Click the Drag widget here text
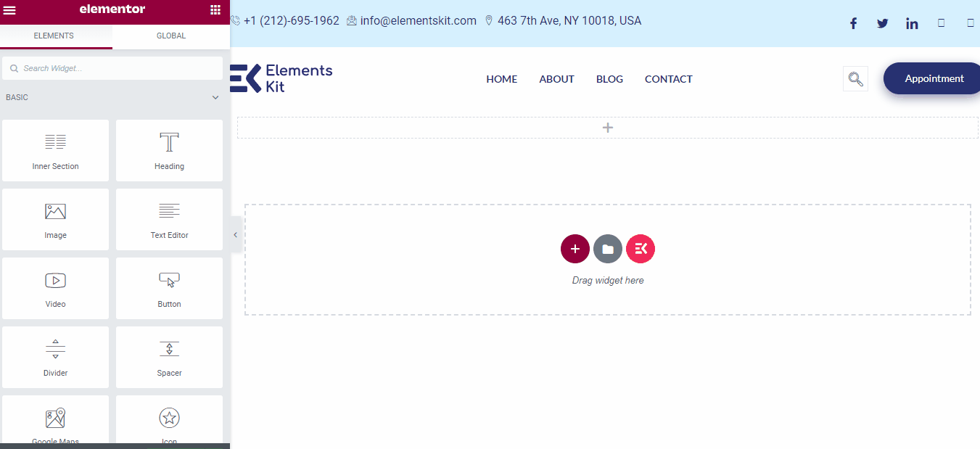 [x=608, y=280]
